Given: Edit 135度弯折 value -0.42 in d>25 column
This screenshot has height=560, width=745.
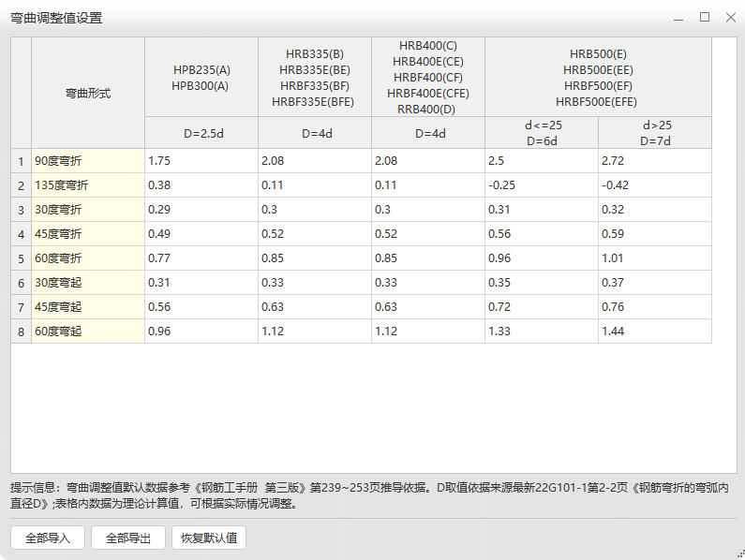Looking at the screenshot, I should (x=655, y=185).
